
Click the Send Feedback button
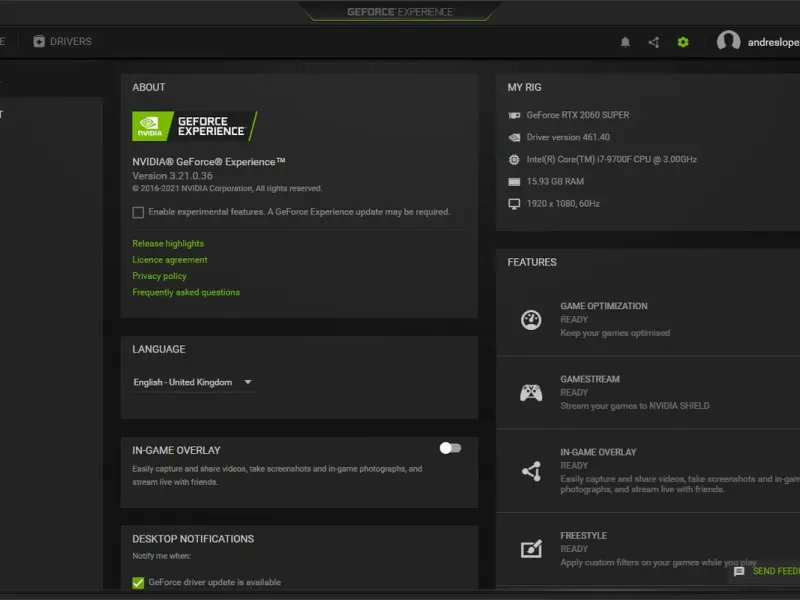(767, 571)
